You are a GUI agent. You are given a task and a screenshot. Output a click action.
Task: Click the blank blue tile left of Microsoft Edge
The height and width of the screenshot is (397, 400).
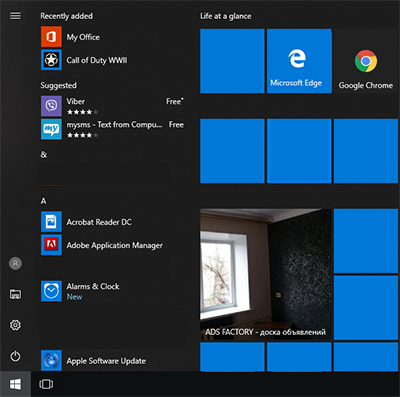click(232, 61)
